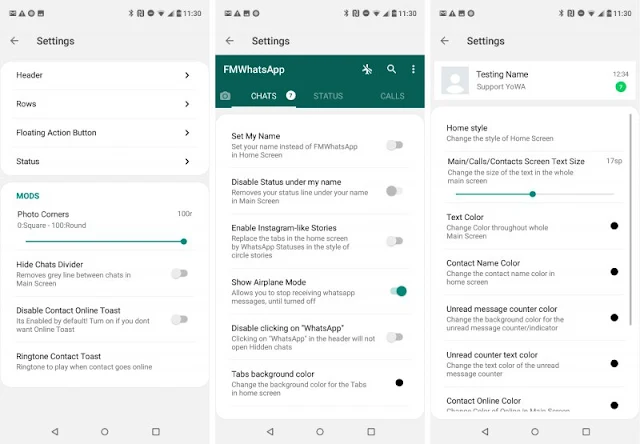The image size is (640, 444).
Task: Tap Android home button on middle screen
Action: pos(320,431)
